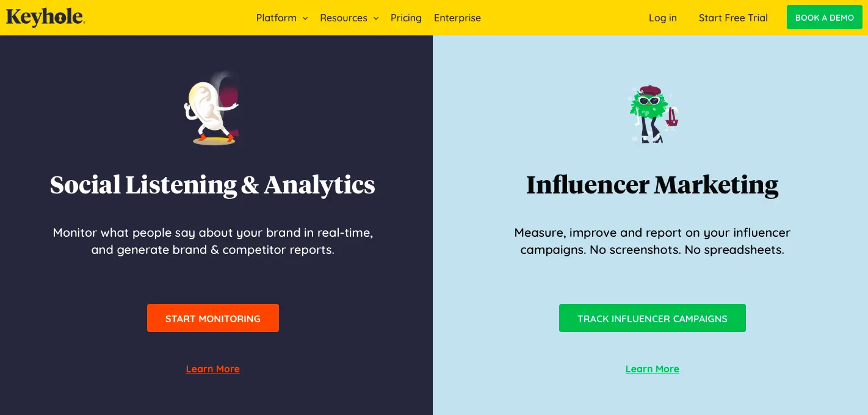The height and width of the screenshot is (415, 868).
Task: Open Learn More under Social Listening section
Action: (212, 369)
